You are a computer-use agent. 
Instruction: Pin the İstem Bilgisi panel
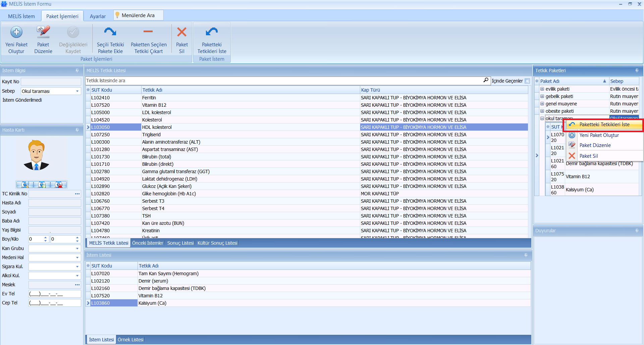(77, 70)
